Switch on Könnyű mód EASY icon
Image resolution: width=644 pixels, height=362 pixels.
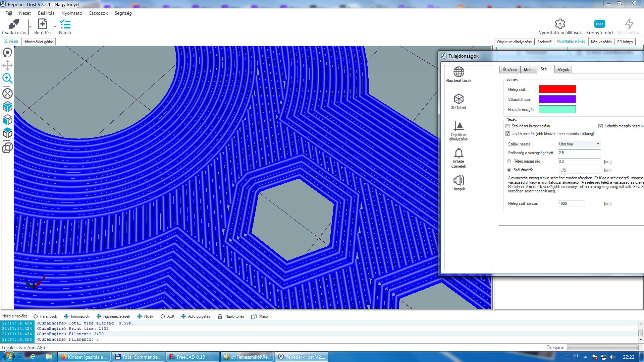click(599, 24)
